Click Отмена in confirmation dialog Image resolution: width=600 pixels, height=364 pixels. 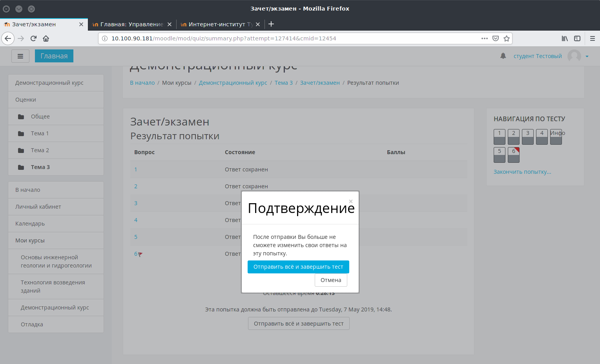[331, 280]
